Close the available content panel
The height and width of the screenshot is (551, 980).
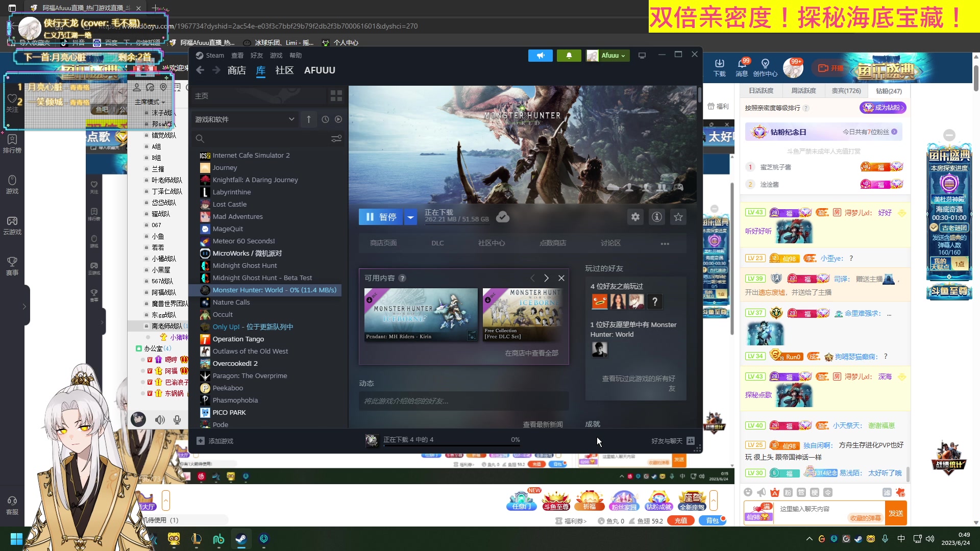561,278
